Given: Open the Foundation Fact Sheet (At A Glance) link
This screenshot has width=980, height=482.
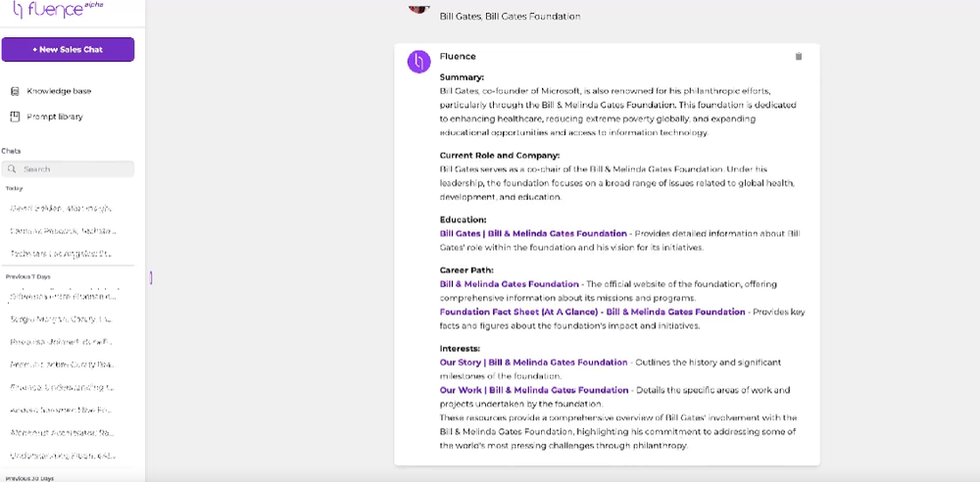Looking at the screenshot, I should 593,312.
